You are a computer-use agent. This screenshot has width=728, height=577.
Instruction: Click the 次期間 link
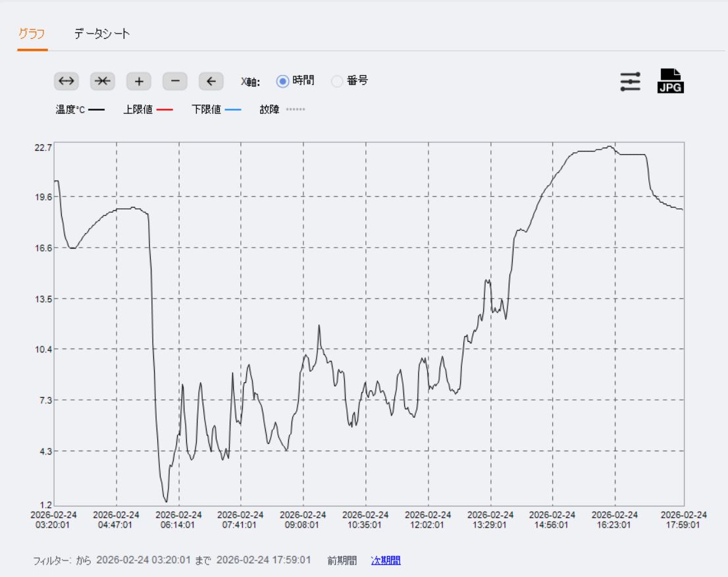pyautogui.click(x=386, y=561)
